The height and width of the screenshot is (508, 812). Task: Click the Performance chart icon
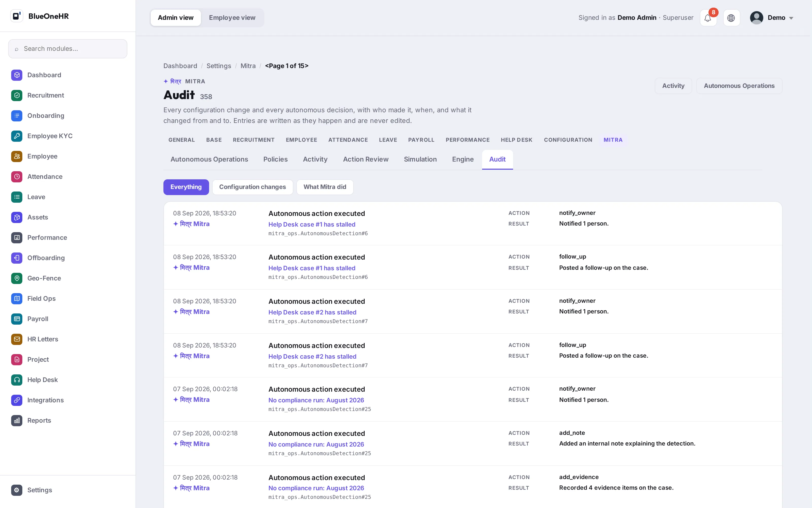click(x=17, y=237)
